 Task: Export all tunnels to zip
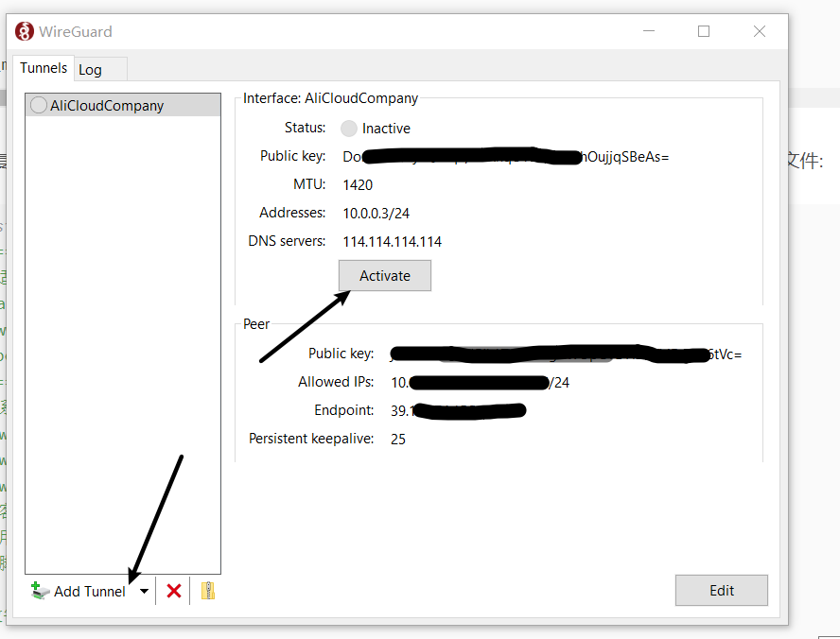click(208, 591)
